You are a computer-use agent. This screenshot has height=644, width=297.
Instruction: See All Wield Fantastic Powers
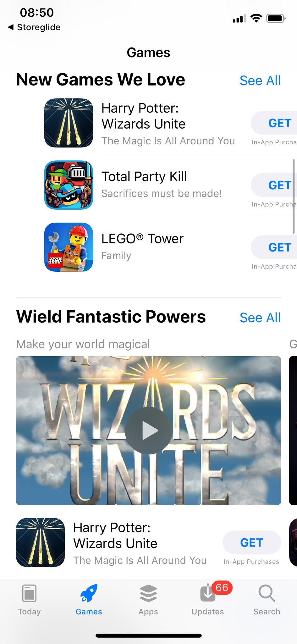[260, 318]
